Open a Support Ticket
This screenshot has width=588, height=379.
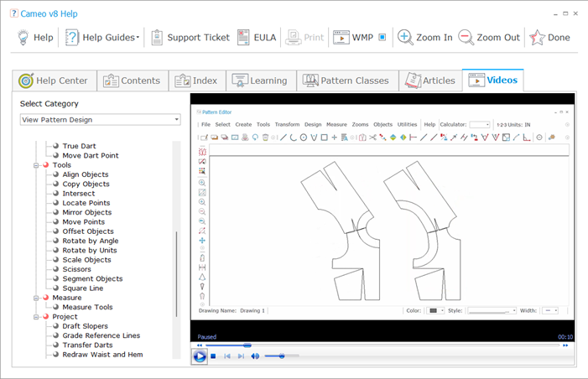click(190, 38)
